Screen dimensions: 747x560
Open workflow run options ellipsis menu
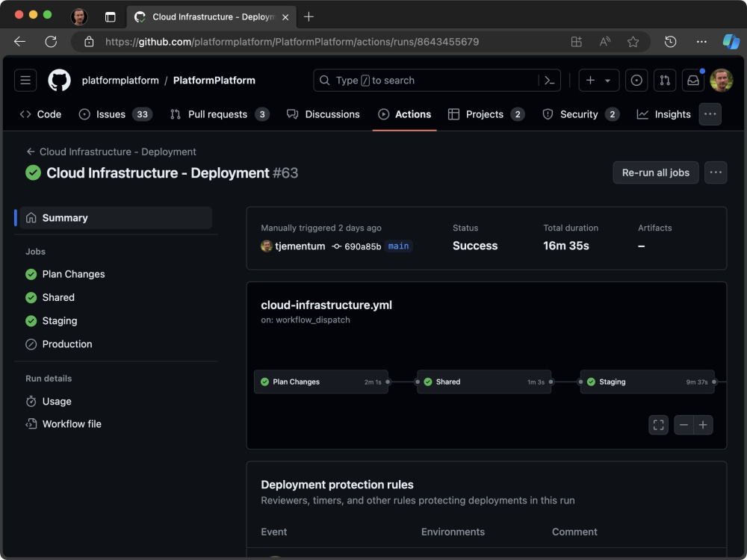coord(716,172)
